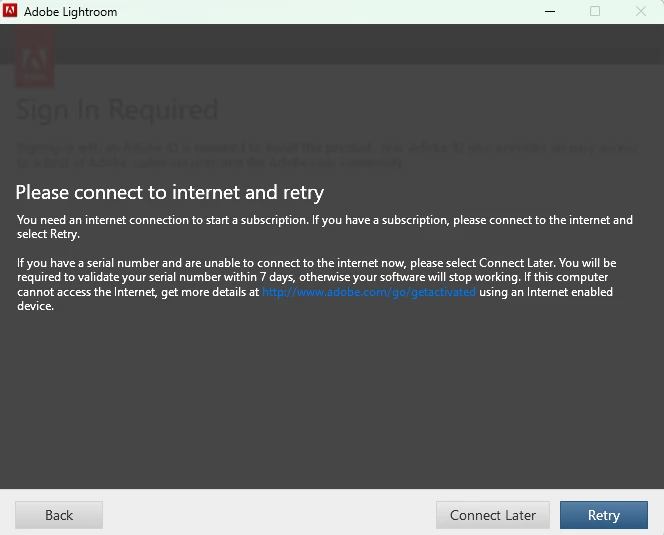Click the 'Adobe Lightroom' window title

[70, 12]
